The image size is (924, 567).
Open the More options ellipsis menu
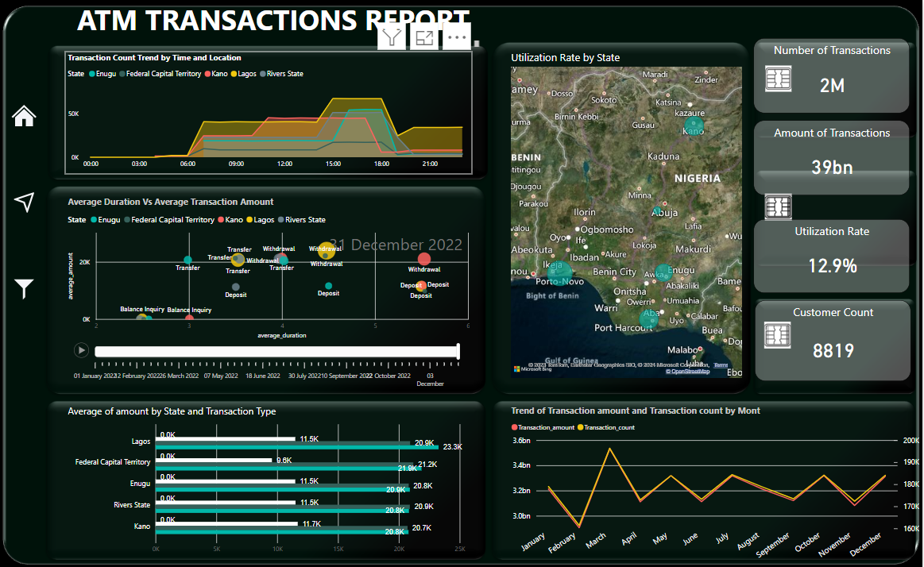tap(456, 37)
